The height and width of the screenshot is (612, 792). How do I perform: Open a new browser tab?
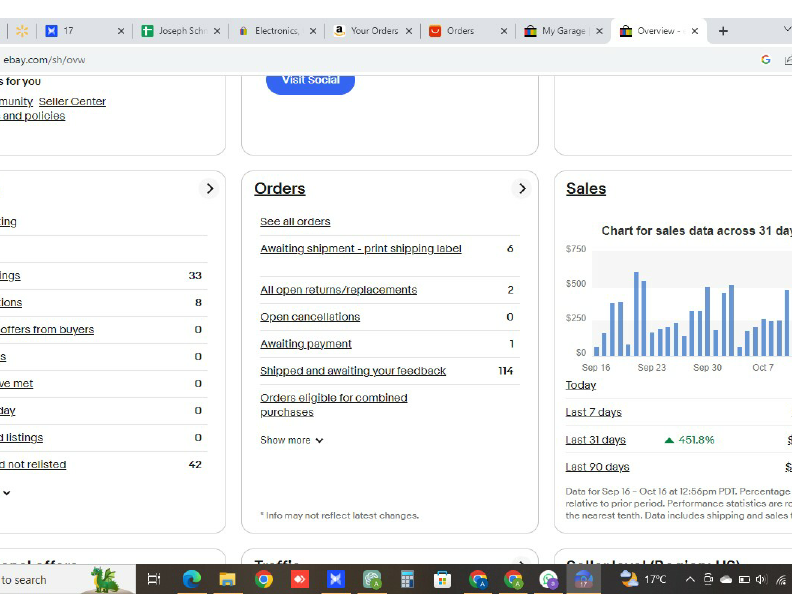723,31
